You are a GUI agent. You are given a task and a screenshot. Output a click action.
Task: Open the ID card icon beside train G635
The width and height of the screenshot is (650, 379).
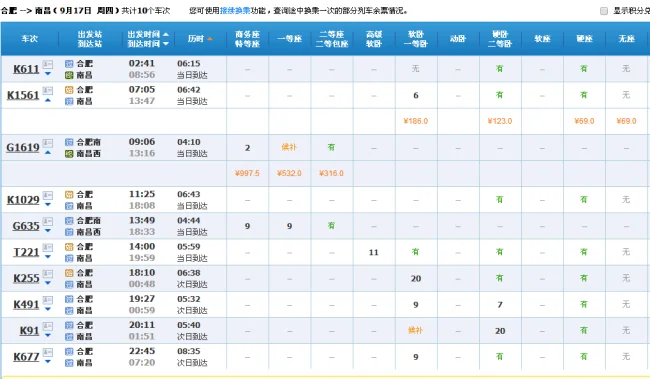pos(48,221)
